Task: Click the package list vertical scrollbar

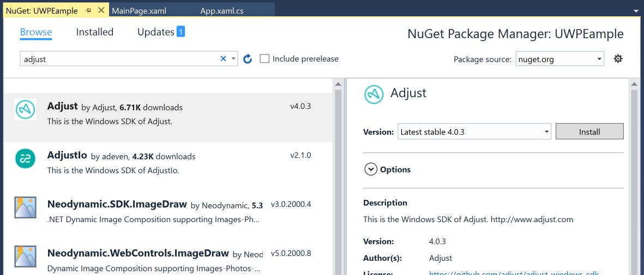Action: 338,178
